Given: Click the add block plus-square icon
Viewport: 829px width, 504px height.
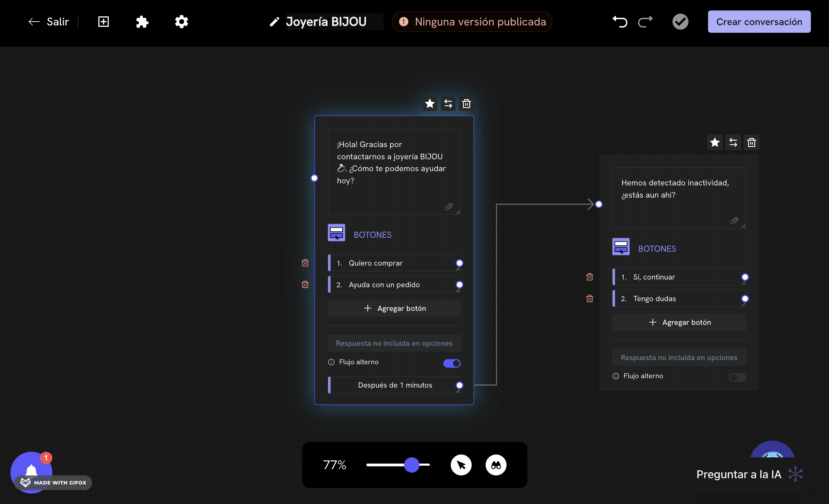Looking at the screenshot, I should (104, 22).
